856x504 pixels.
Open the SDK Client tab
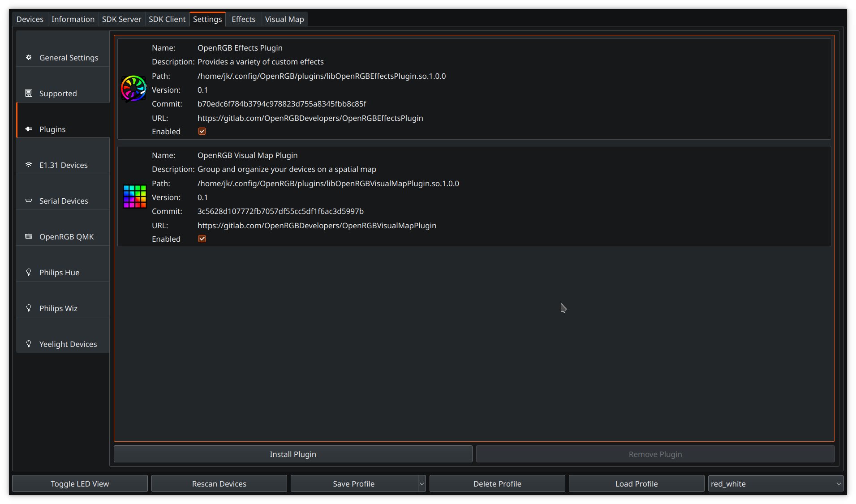pos(167,19)
